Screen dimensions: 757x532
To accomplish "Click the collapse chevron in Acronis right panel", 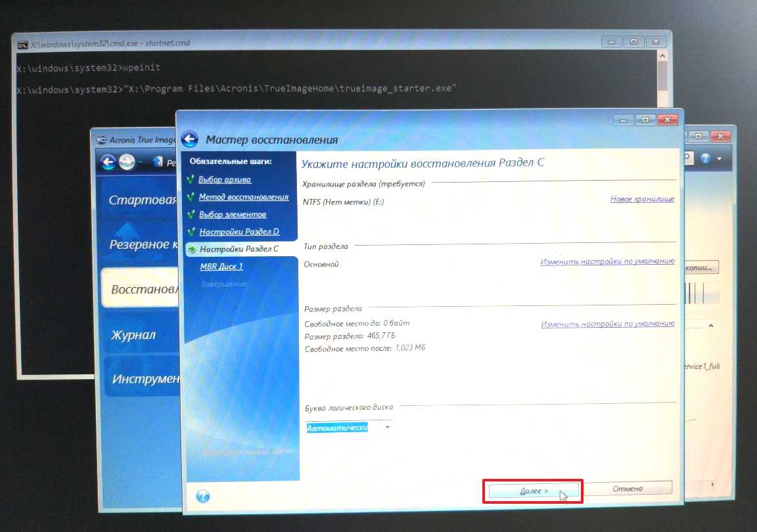I will pos(710,326).
